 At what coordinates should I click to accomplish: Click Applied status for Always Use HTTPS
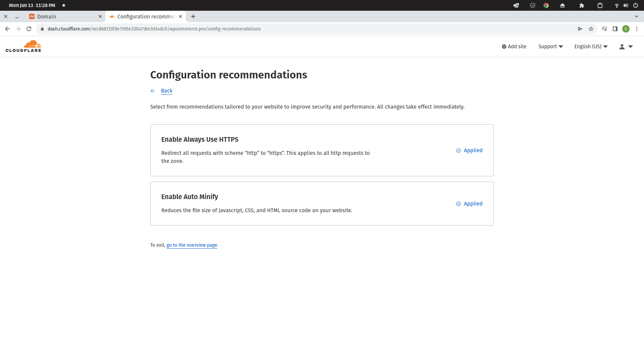point(469,150)
